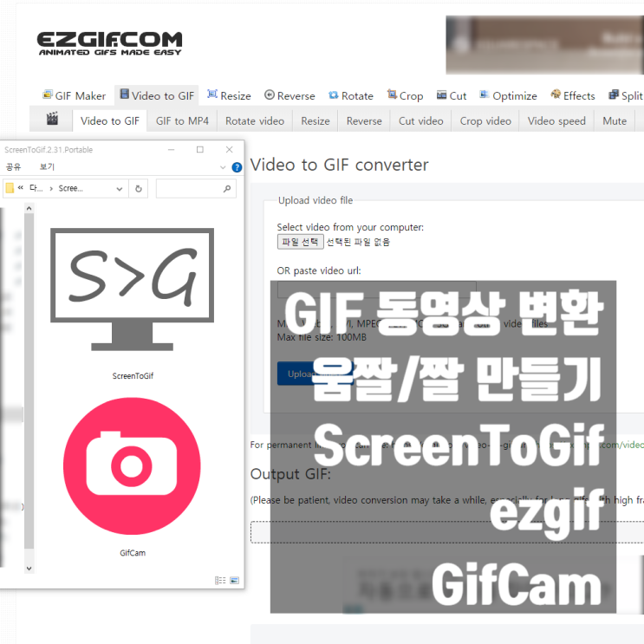
Task: Close the ScreenToGif Explorer window
Action: [229, 149]
